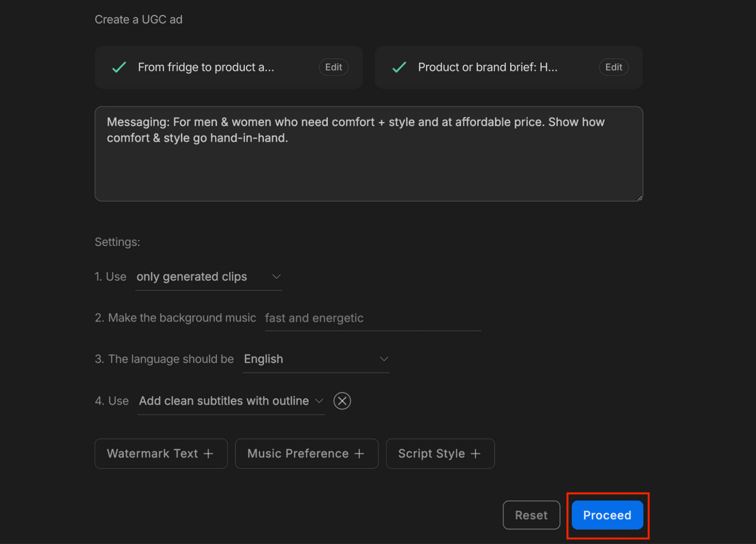The width and height of the screenshot is (756, 544).
Task: Click the plus icon on Music Preference
Action: click(359, 454)
